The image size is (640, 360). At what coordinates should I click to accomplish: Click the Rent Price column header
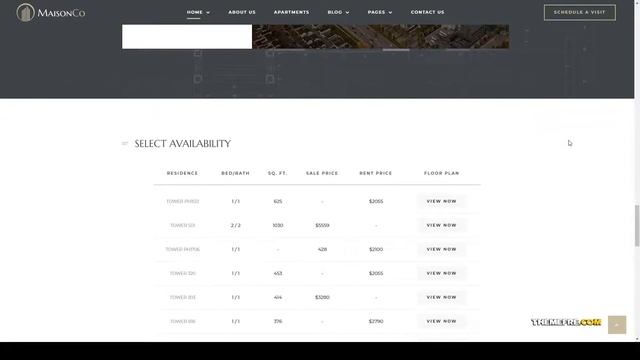point(376,173)
